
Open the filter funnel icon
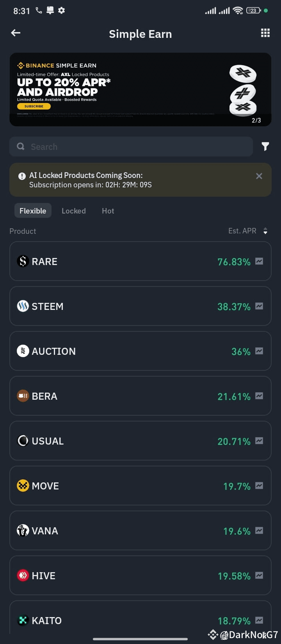[265, 146]
